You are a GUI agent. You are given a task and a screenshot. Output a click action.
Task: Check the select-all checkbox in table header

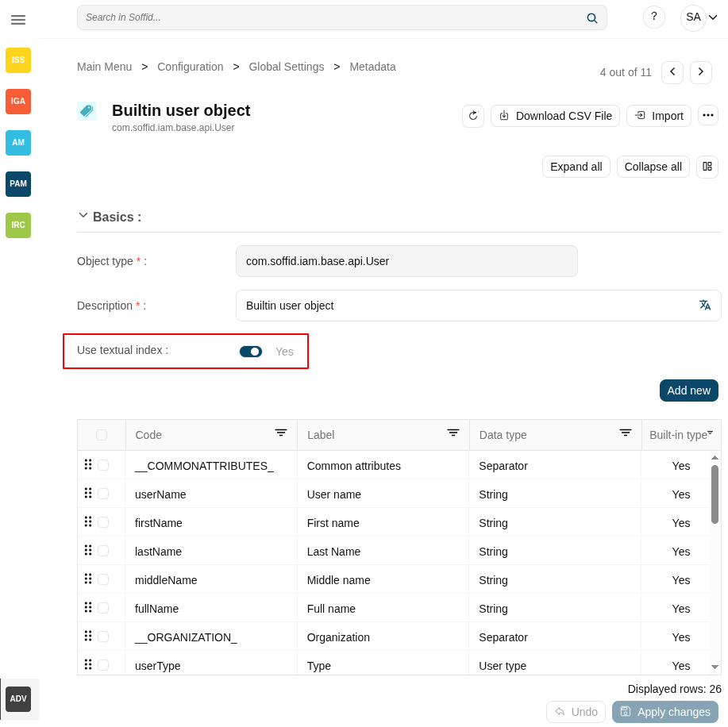click(102, 435)
